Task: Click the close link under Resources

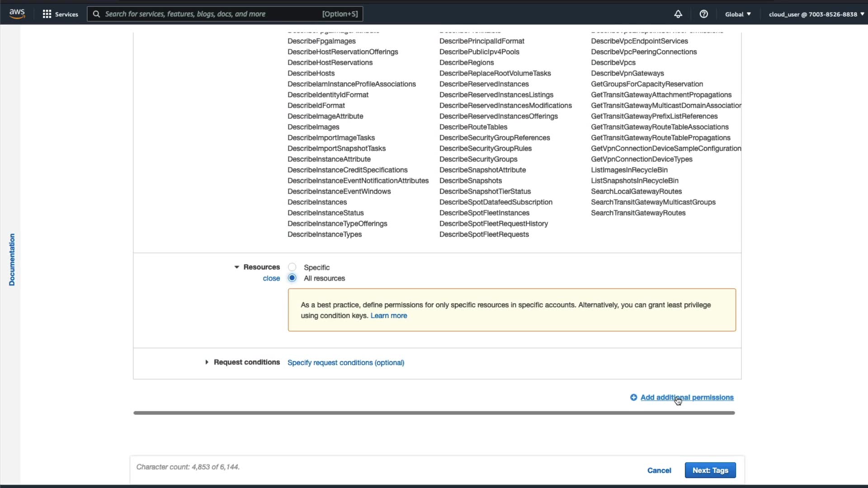Action: pos(271,278)
